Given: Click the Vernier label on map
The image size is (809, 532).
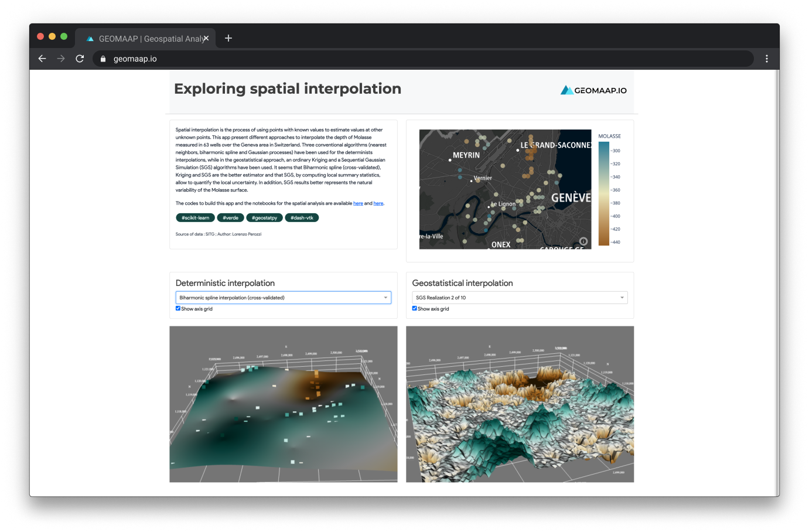Looking at the screenshot, I should (483, 178).
